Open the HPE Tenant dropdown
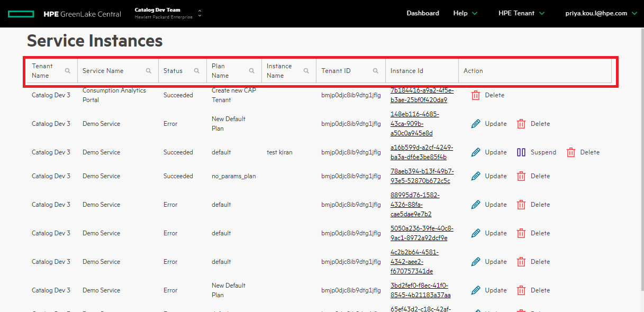The width and height of the screenshot is (644, 312). click(x=521, y=13)
